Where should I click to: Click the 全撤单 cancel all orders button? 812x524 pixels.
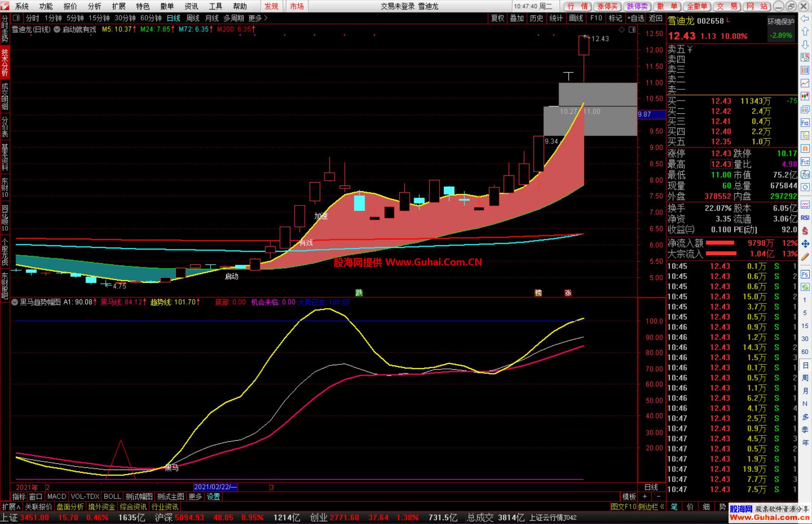coord(697,6)
